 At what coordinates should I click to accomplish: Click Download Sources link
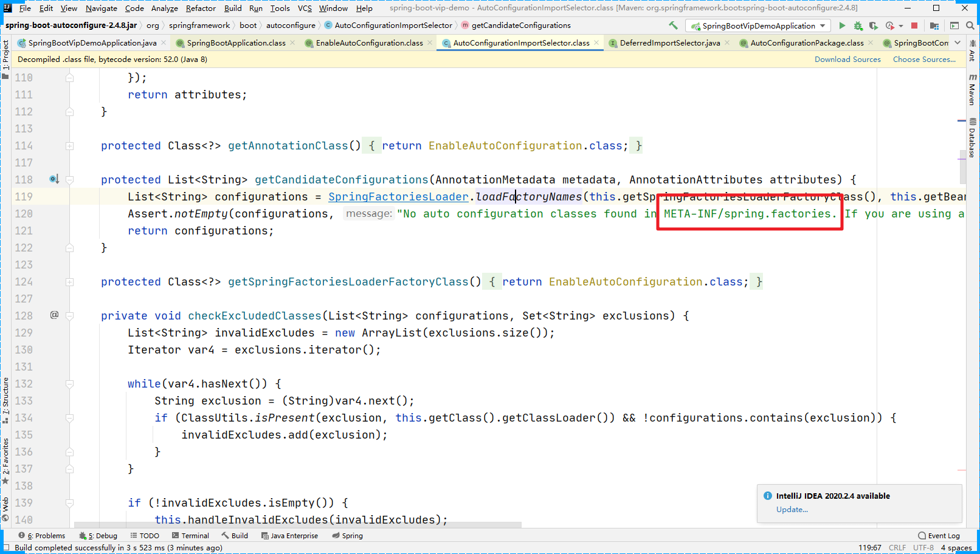pyautogui.click(x=847, y=59)
